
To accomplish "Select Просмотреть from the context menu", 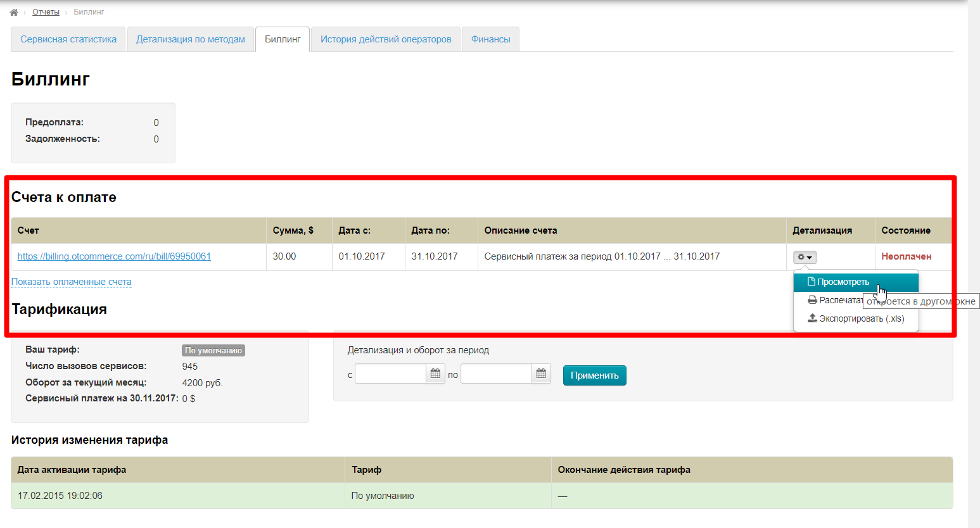I will (x=843, y=282).
